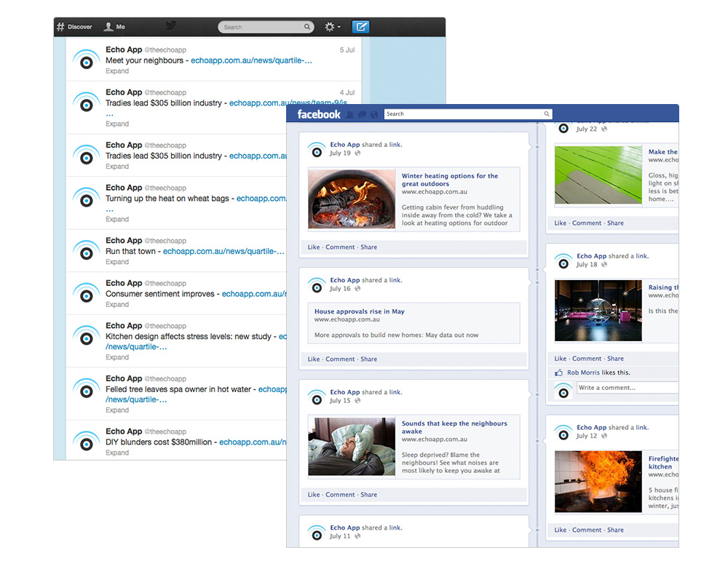This screenshot has height=582, width=728.
Task: Like the July 19 Facebook post
Action: click(x=314, y=247)
